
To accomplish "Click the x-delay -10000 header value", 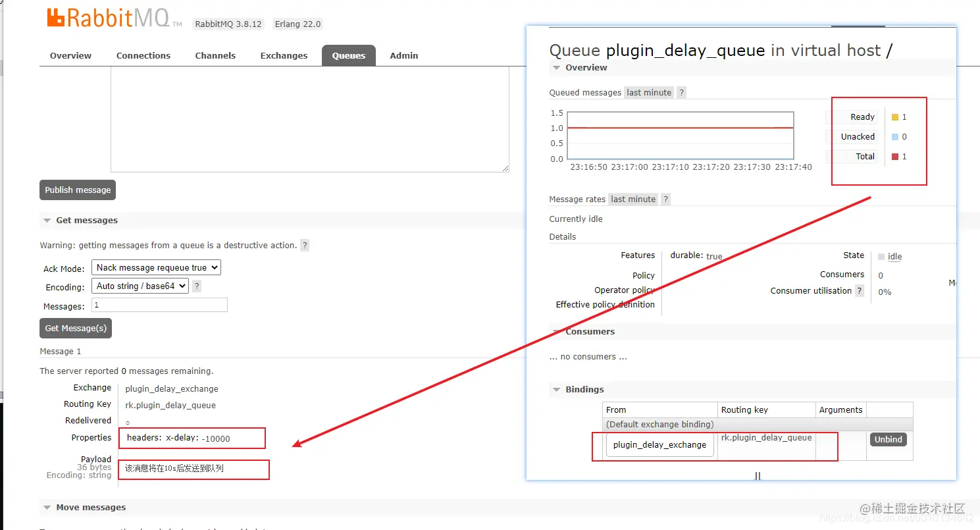I will tap(215, 438).
